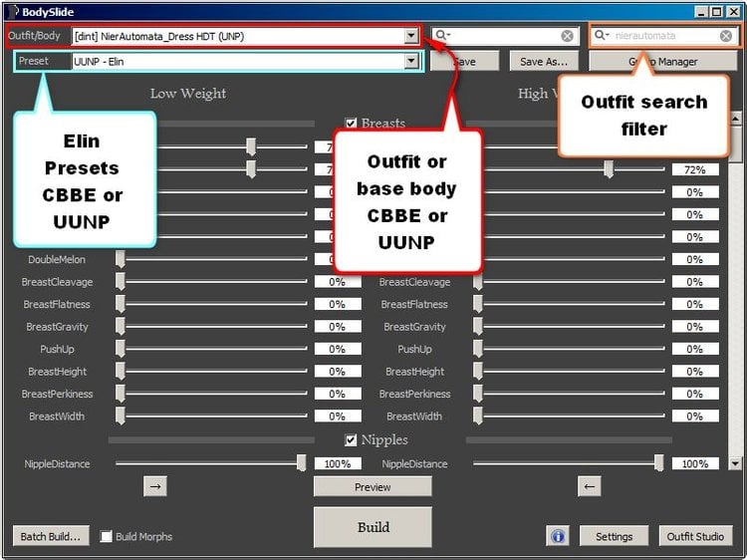
Task: Copy high weight values with left arrow
Action: [590, 486]
